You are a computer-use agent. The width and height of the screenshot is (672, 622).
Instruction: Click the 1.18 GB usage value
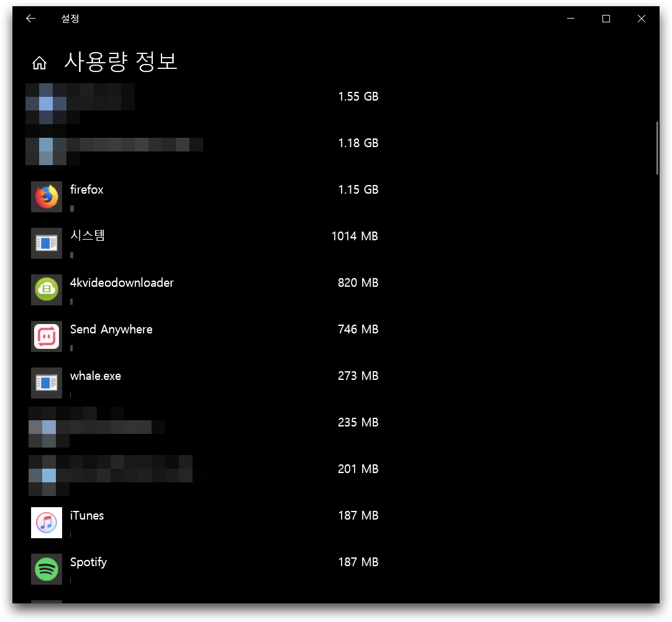(x=358, y=143)
